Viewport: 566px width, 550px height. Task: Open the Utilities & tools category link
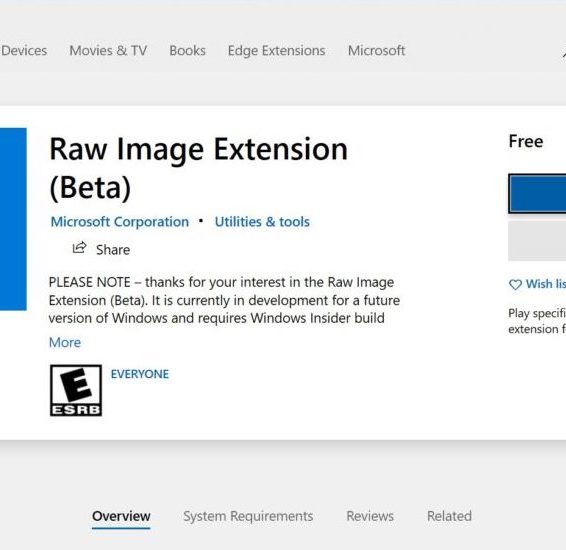pyautogui.click(x=262, y=222)
